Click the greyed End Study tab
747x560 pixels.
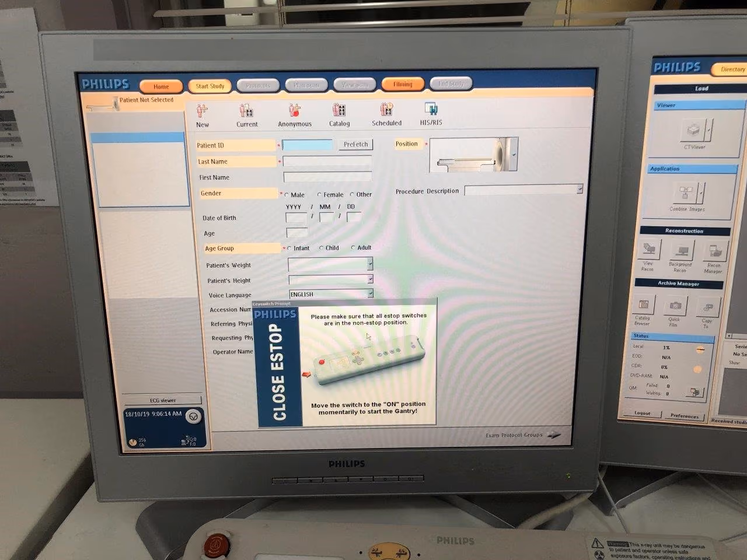pyautogui.click(x=451, y=83)
